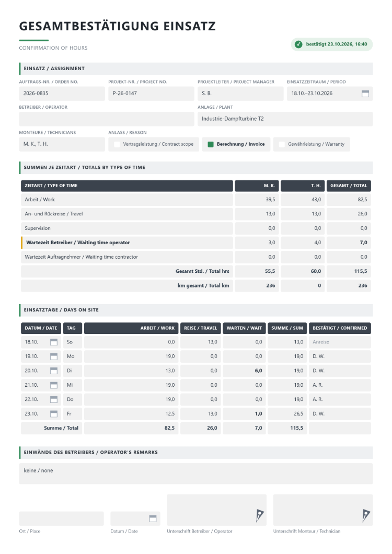Select Wartezeit Auftragnehmer / Waiting time contractor row

[x=127, y=257]
